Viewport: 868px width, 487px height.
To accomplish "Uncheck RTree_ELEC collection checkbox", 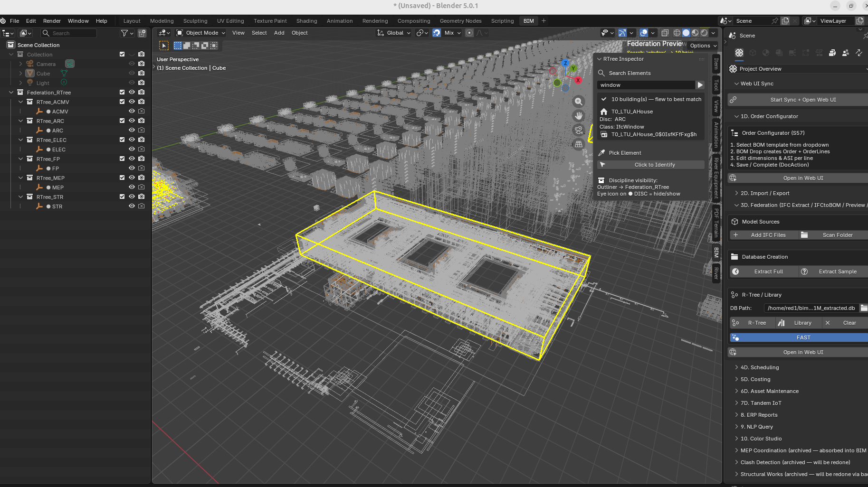I will (122, 140).
